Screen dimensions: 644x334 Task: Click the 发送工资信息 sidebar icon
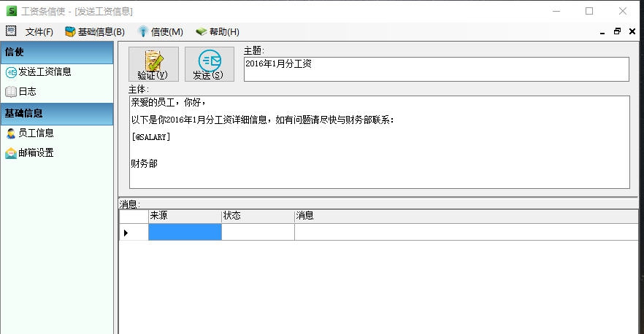[x=11, y=73]
